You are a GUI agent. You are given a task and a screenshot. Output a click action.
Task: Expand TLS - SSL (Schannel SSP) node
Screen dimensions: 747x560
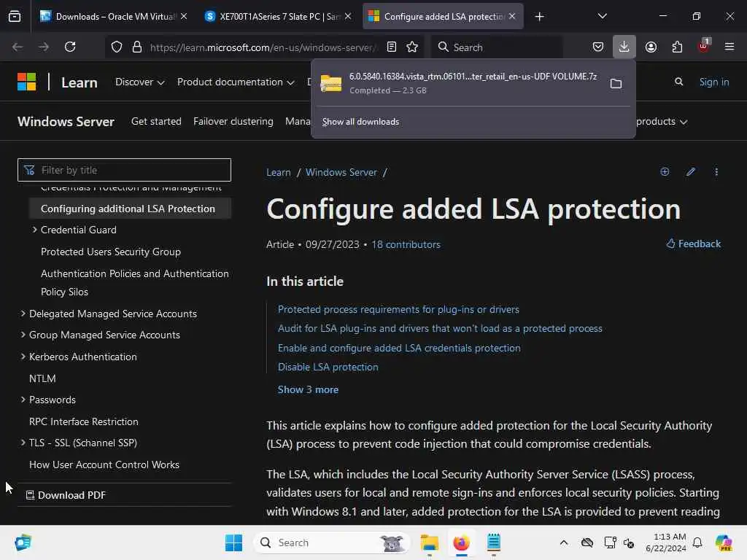[23, 443]
